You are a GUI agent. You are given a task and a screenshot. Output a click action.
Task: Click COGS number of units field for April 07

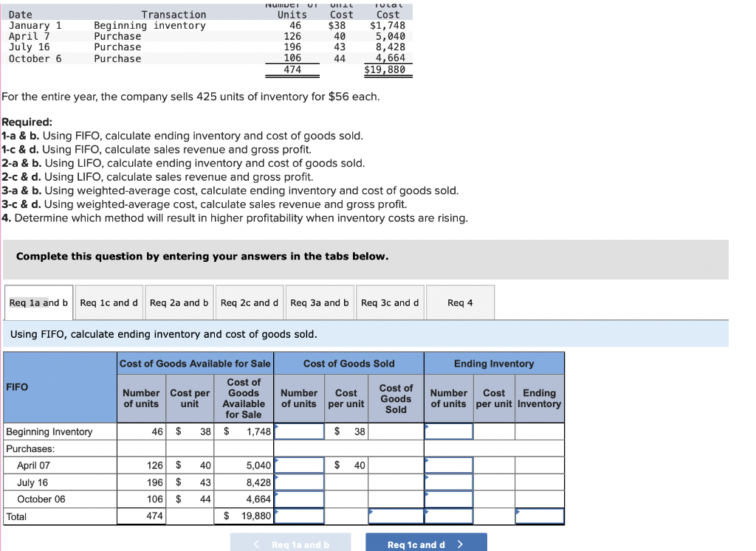click(299, 465)
